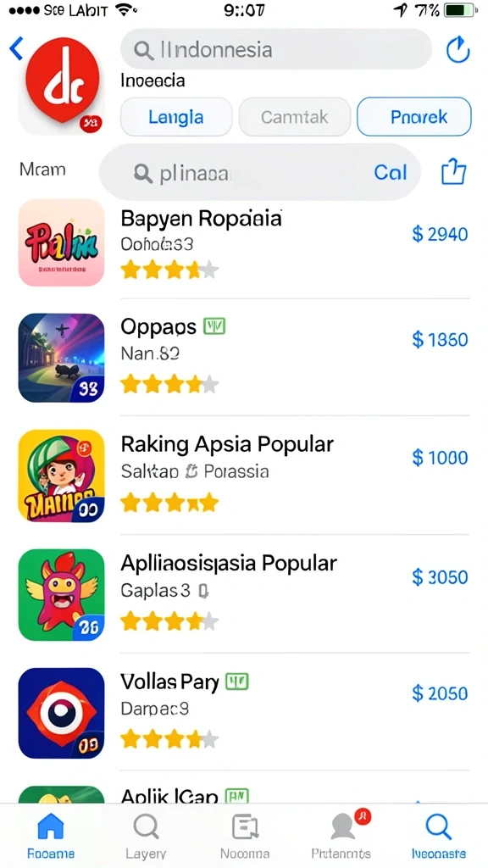Image resolution: width=488 pixels, height=868 pixels.
Task: Click the Indonnesia search field
Action: [x=275, y=49]
